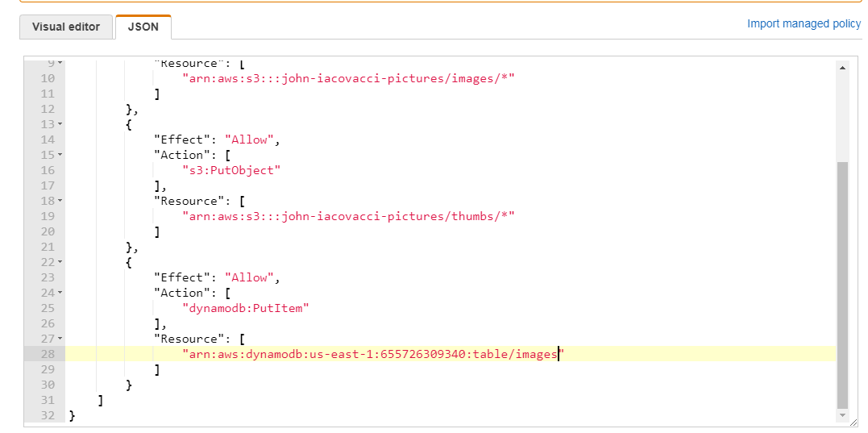
Task: Click the "Resource" key on line 18
Action: pyautogui.click(x=189, y=201)
